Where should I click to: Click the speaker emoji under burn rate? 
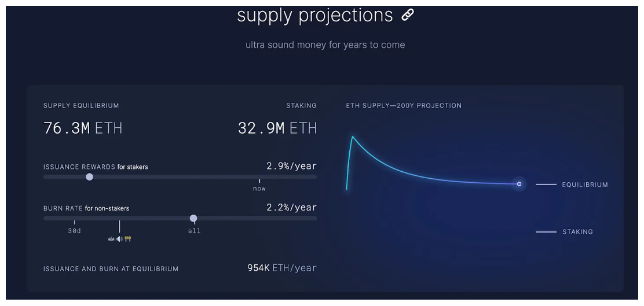point(119,239)
